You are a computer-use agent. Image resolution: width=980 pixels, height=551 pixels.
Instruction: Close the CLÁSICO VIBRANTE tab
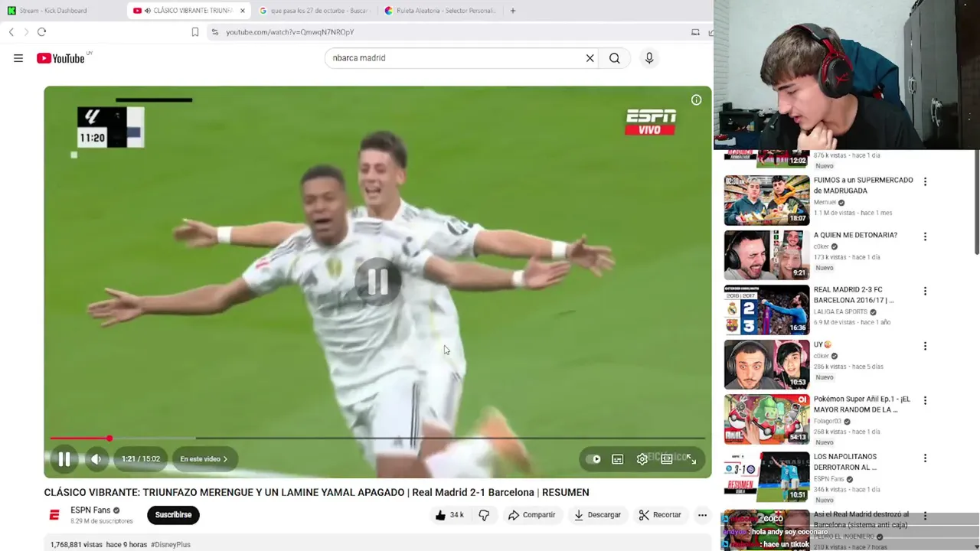[x=243, y=11]
